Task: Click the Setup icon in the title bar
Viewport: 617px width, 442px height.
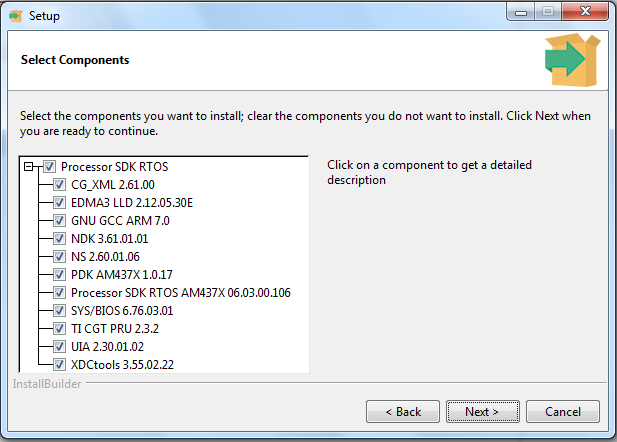Action: (x=16, y=15)
